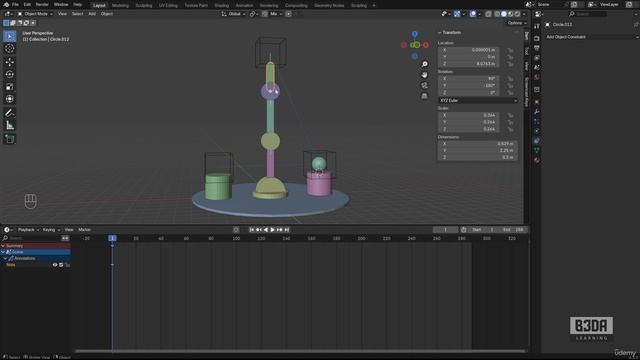
Task: Open the Render menu
Action: [42, 4]
